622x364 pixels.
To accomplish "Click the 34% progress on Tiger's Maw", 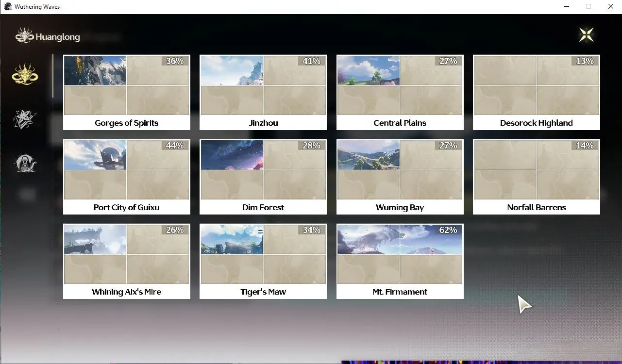I will pos(311,230).
